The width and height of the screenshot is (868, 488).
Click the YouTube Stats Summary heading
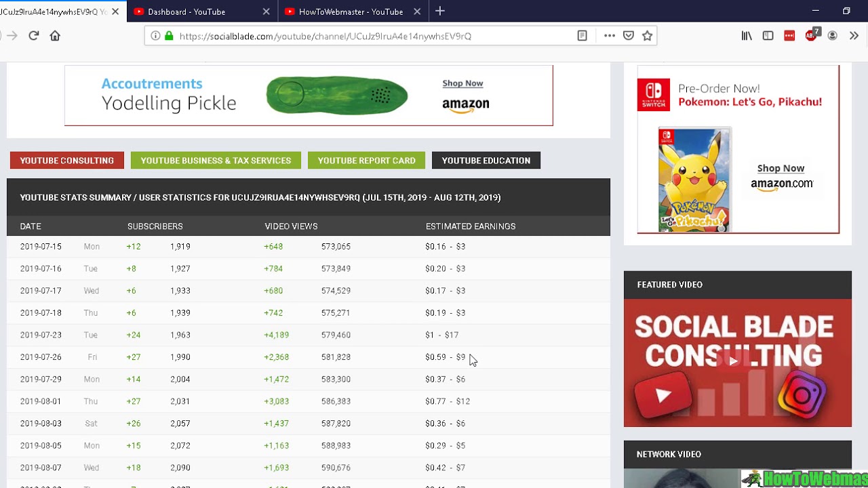260,198
